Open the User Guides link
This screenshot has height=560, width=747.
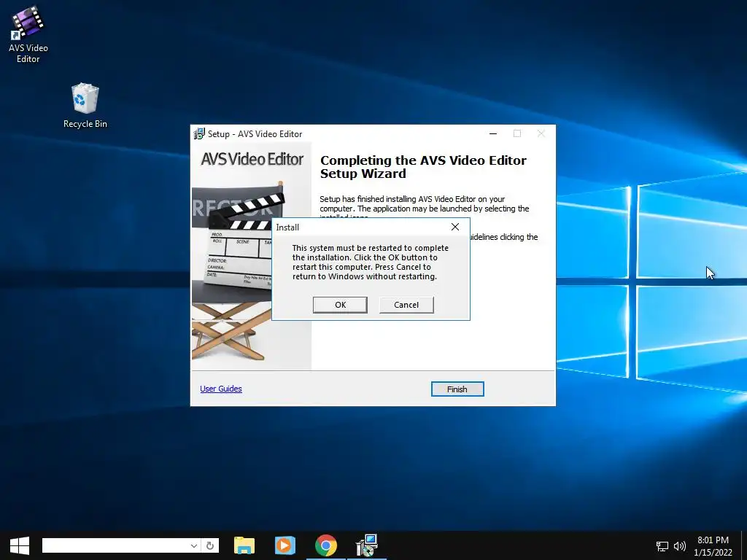[221, 389]
